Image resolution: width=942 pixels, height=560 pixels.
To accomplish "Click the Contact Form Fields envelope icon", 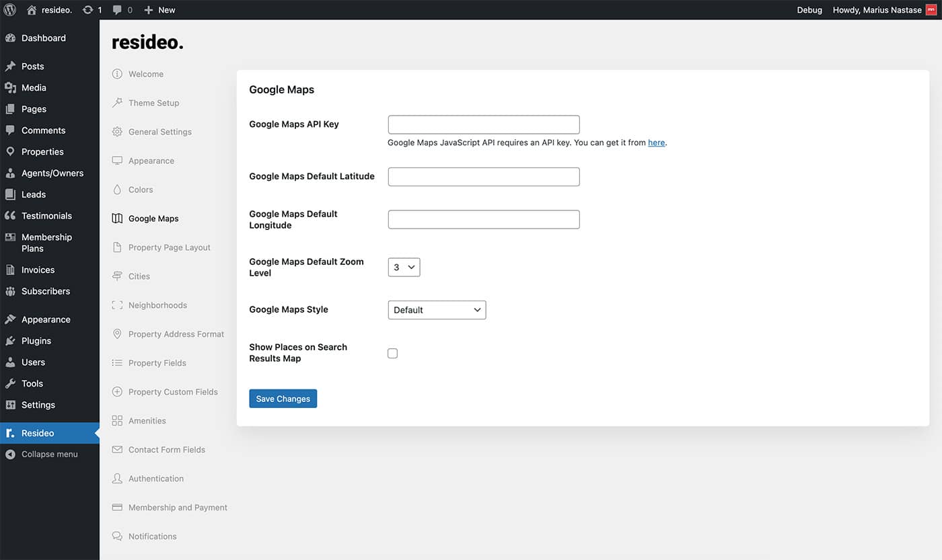I will pos(117,450).
